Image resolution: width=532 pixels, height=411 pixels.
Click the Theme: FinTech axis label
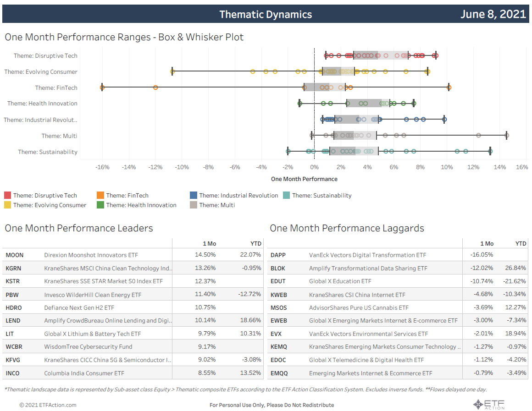[56, 88]
